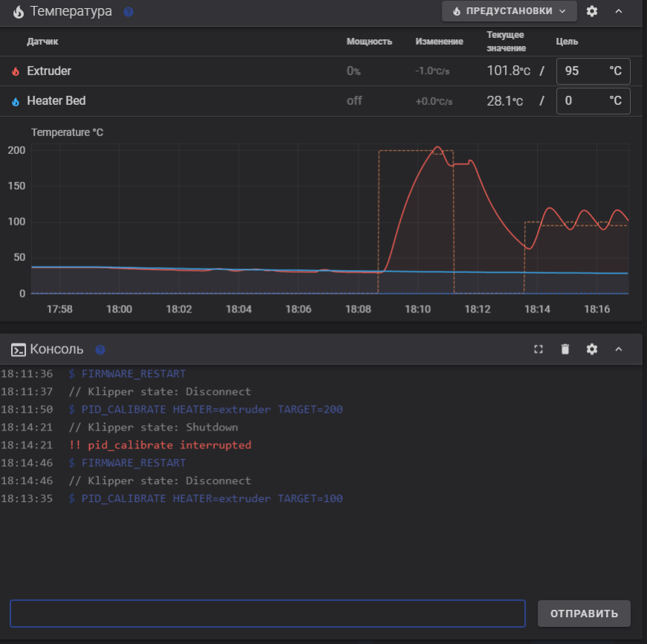
Task: Select the Изменение column header
Action: pyautogui.click(x=439, y=41)
